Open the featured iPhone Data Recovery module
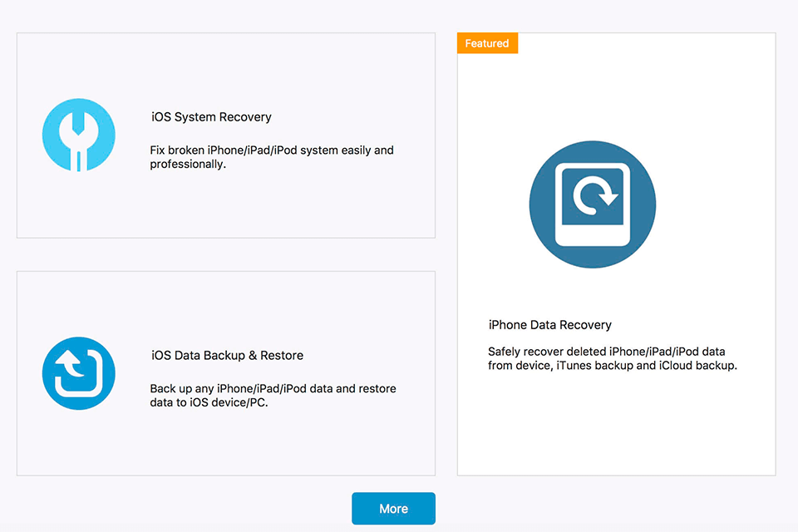 [x=616, y=249]
